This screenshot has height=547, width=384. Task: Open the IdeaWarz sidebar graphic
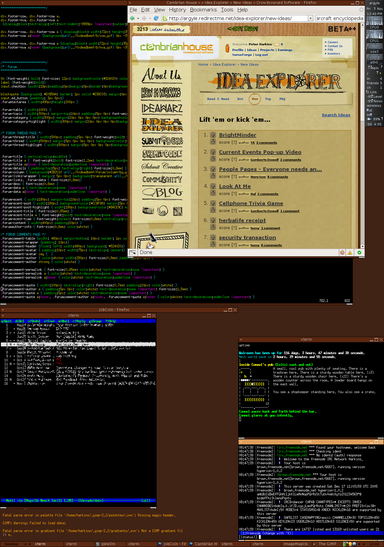(162, 108)
